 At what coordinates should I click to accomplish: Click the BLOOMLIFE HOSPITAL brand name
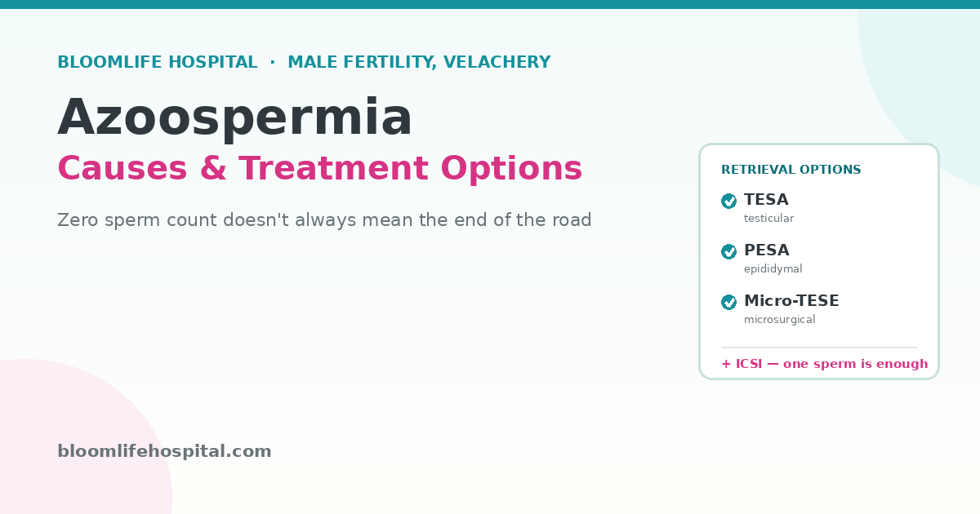[x=158, y=62]
